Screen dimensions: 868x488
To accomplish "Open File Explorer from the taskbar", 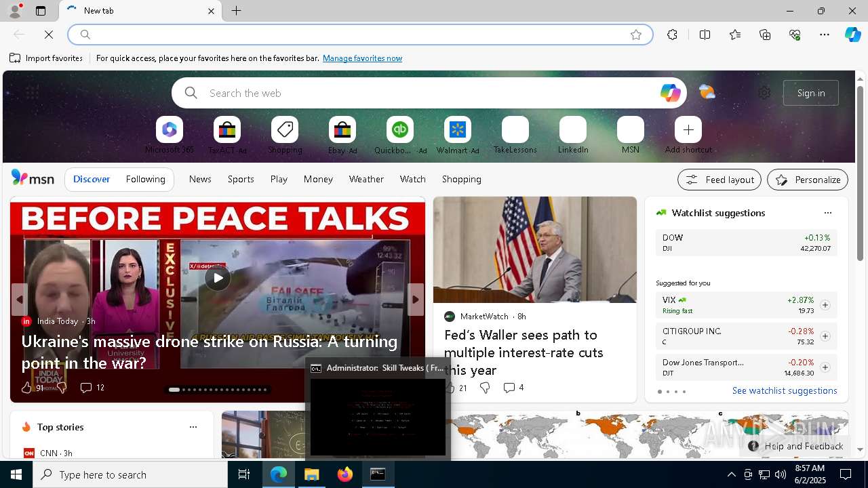I will pos(312,474).
